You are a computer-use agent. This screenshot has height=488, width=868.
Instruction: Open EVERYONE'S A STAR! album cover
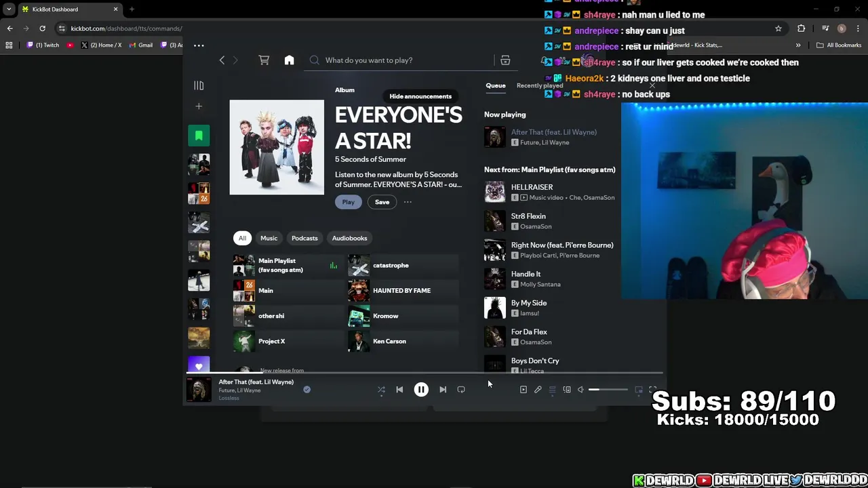[277, 147]
